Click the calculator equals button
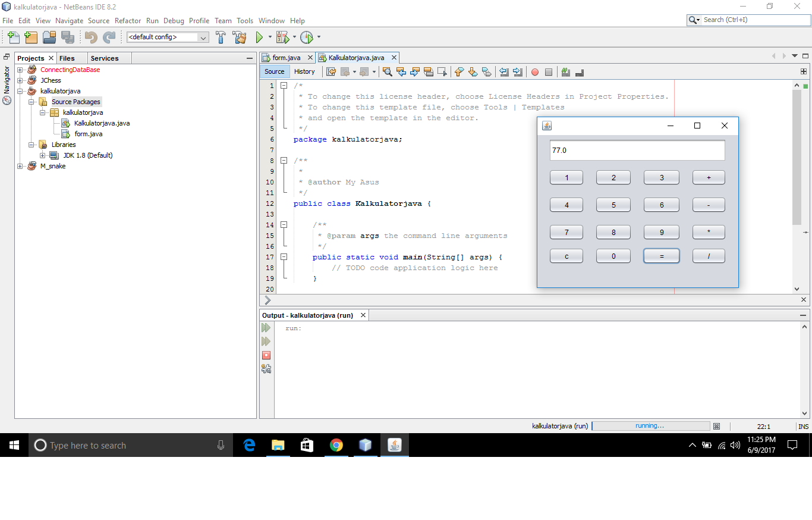Image resolution: width=812 pixels, height=520 pixels. click(662, 256)
